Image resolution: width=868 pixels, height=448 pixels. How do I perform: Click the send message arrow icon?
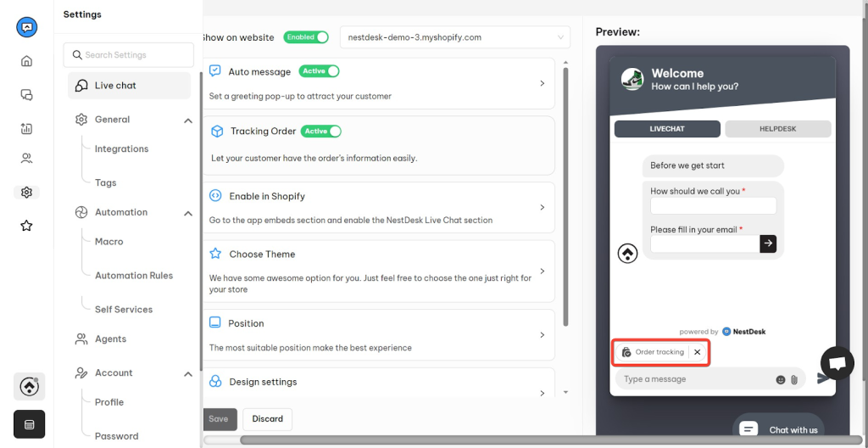tap(823, 378)
